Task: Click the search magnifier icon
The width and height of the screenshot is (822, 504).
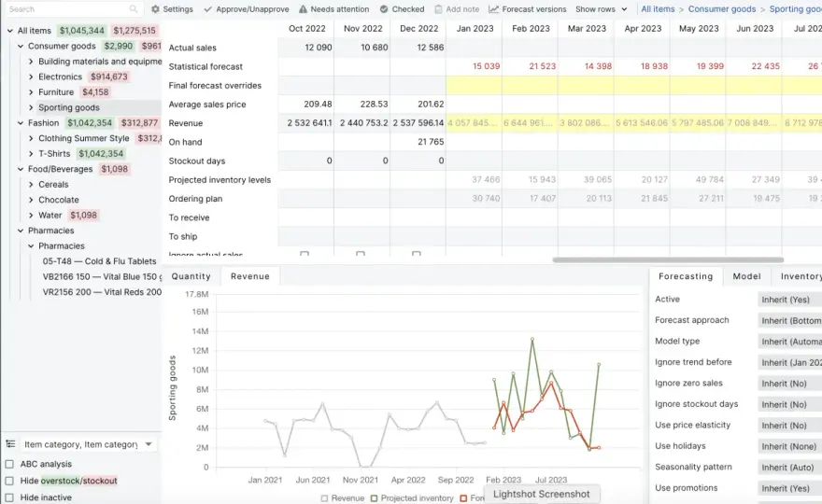Action: [134, 9]
